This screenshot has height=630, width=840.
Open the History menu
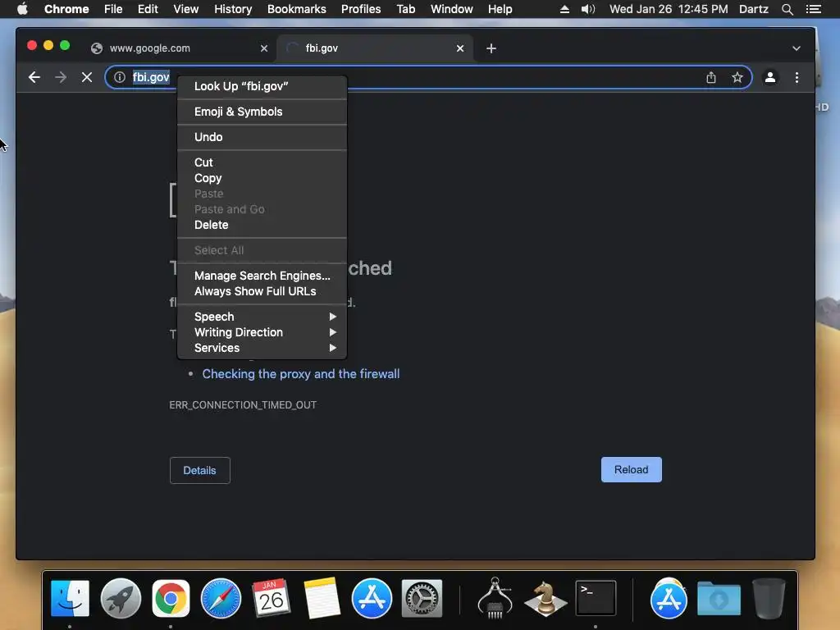click(x=233, y=9)
